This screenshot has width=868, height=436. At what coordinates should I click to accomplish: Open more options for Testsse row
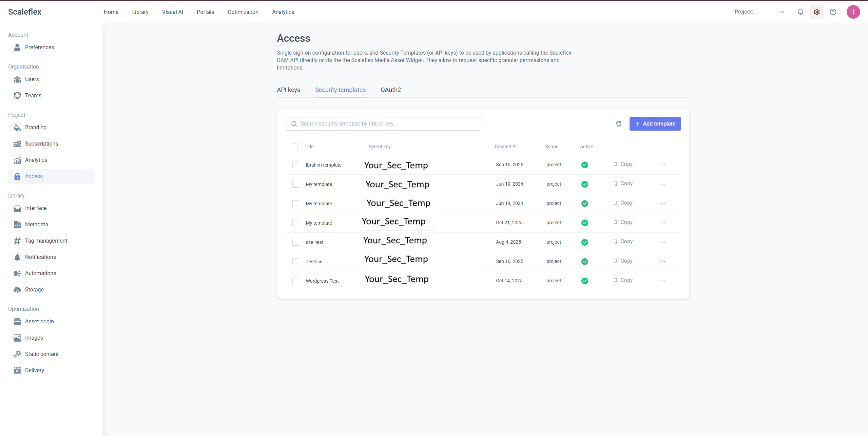pos(662,261)
